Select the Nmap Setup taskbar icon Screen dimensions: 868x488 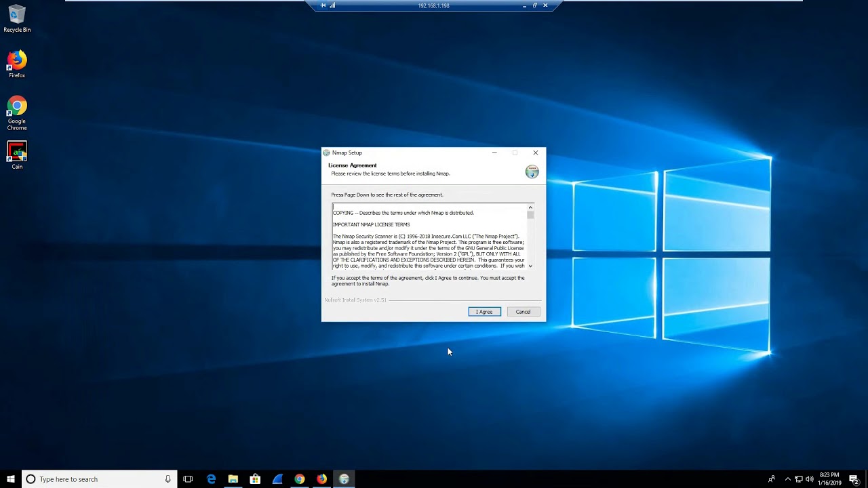[344, 479]
